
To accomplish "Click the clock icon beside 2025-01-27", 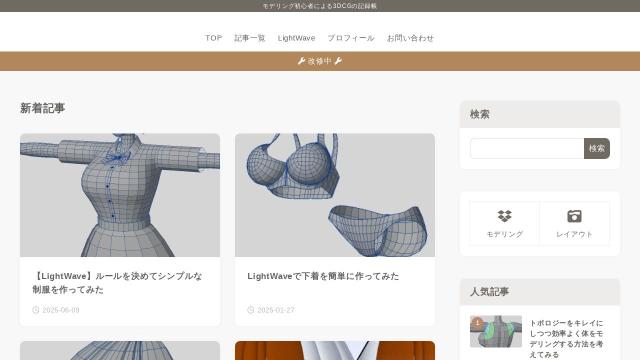I will (251, 310).
